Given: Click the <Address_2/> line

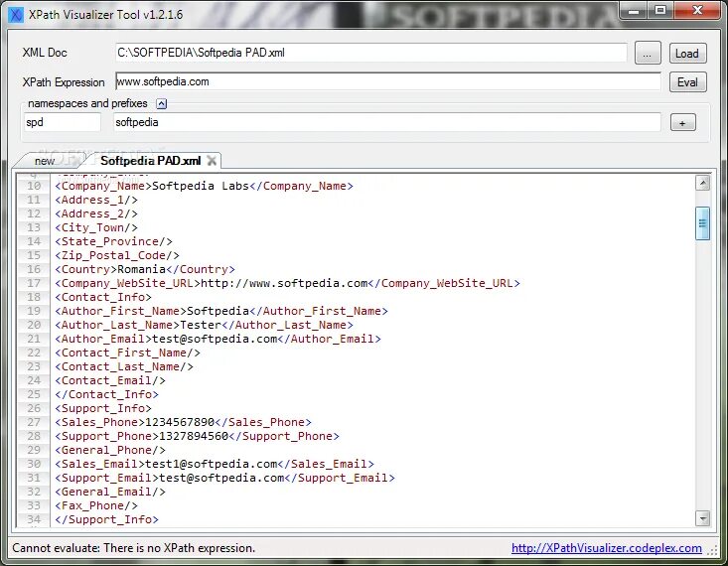Looking at the screenshot, I should pyautogui.click(x=96, y=214).
